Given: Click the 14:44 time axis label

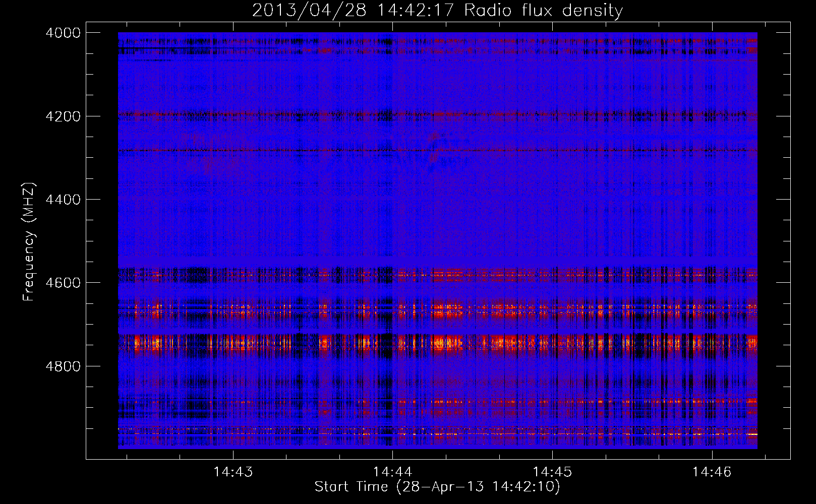Looking at the screenshot, I should (x=392, y=472).
